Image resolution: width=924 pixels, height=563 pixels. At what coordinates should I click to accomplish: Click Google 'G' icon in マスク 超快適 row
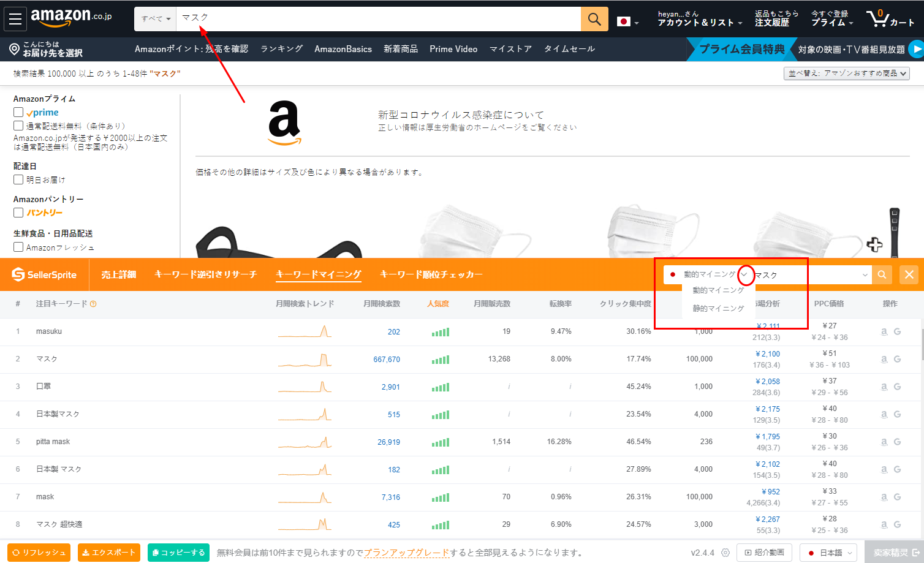click(897, 524)
